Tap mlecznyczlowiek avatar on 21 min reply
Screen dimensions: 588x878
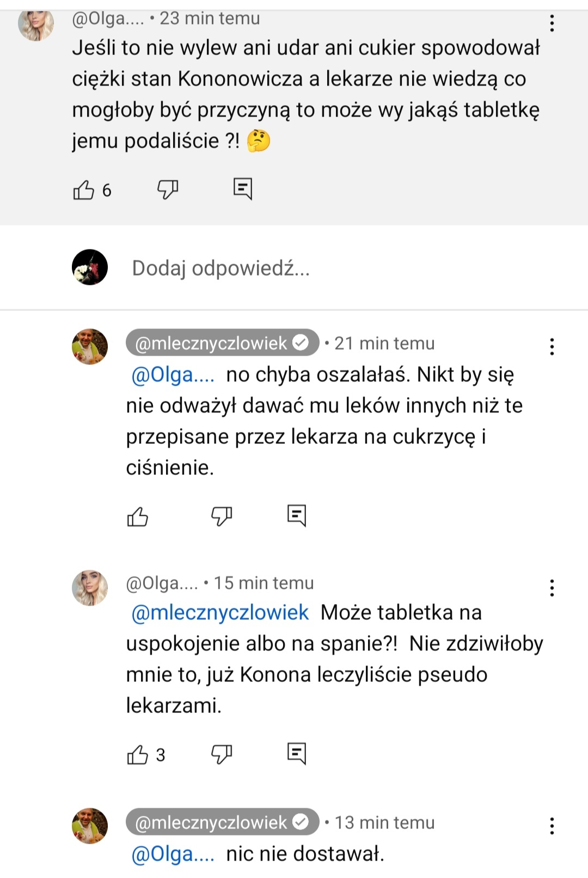[x=90, y=346]
